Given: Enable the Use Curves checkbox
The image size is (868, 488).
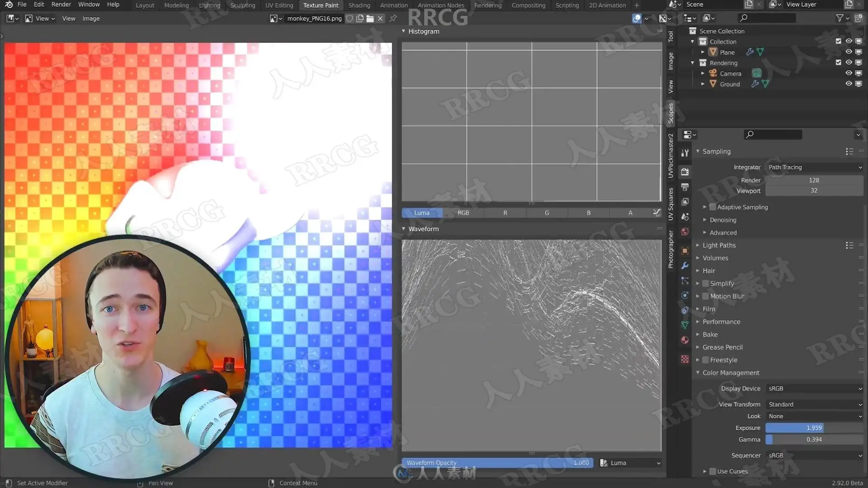Looking at the screenshot, I should (x=712, y=471).
